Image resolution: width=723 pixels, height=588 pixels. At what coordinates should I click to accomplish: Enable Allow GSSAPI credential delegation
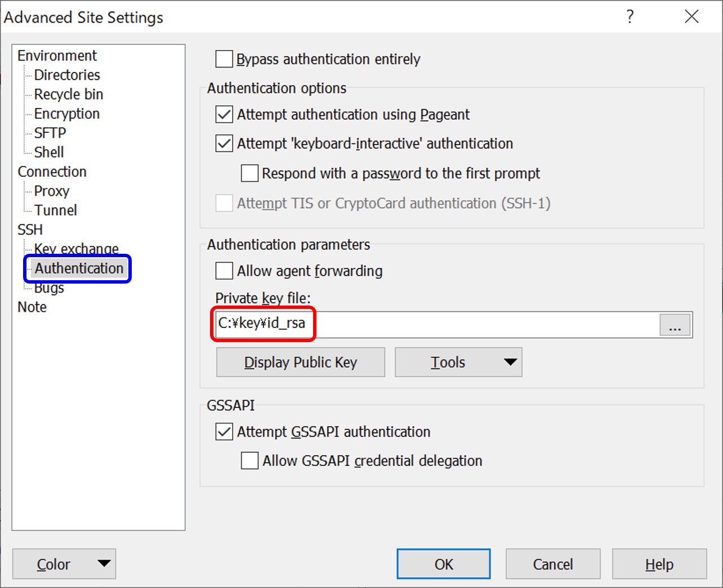click(249, 461)
